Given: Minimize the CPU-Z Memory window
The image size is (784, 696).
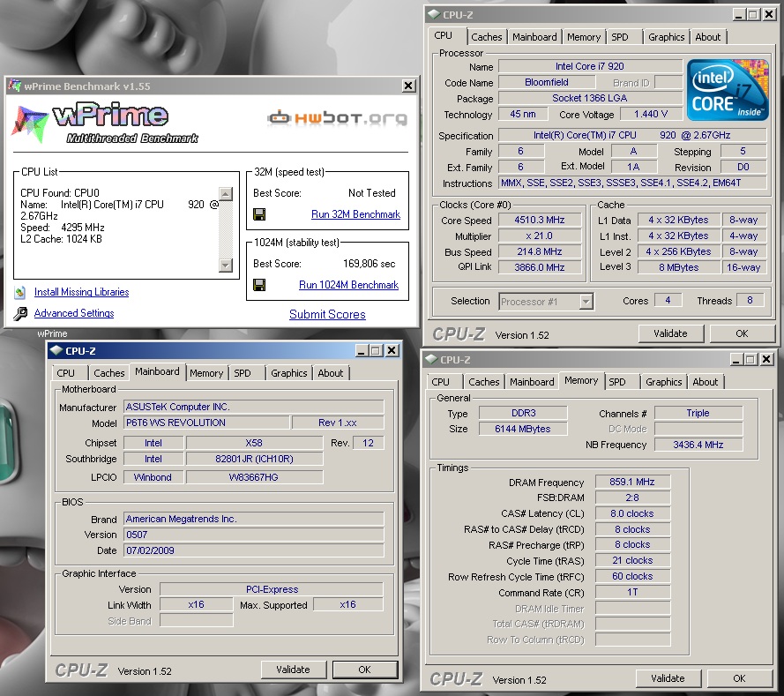Looking at the screenshot, I should (x=736, y=359).
